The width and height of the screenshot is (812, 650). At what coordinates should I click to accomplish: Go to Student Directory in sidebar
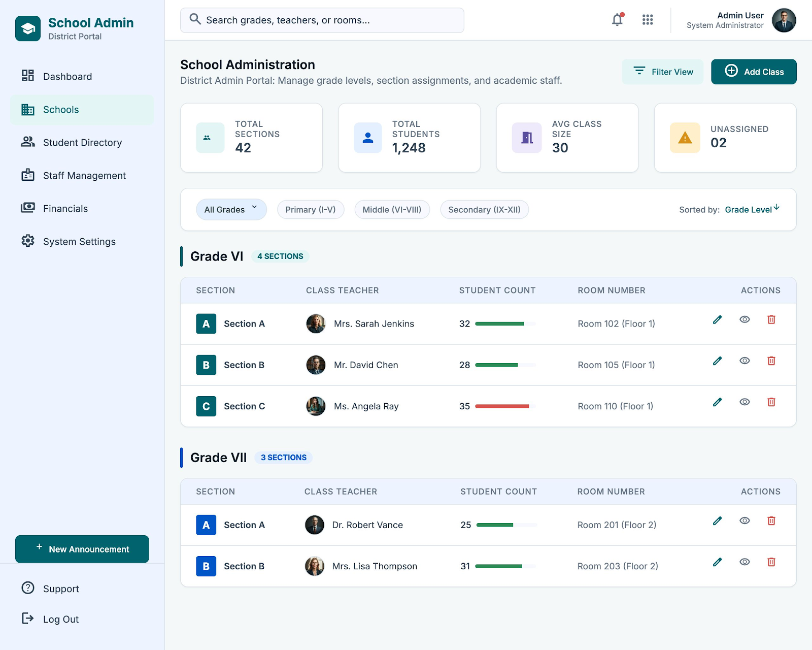pyautogui.click(x=82, y=143)
